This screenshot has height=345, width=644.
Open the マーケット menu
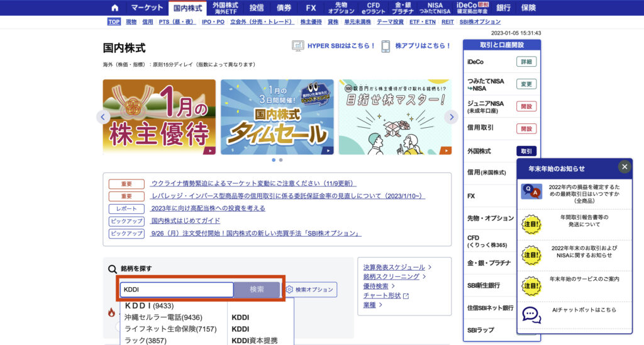(x=147, y=8)
